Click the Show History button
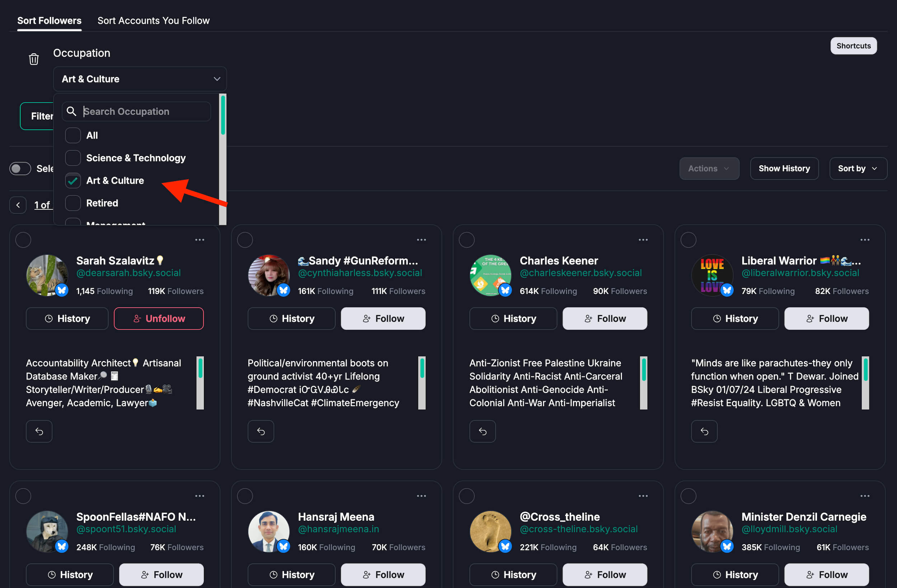The width and height of the screenshot is (897, 588). (x=784, y=169)
